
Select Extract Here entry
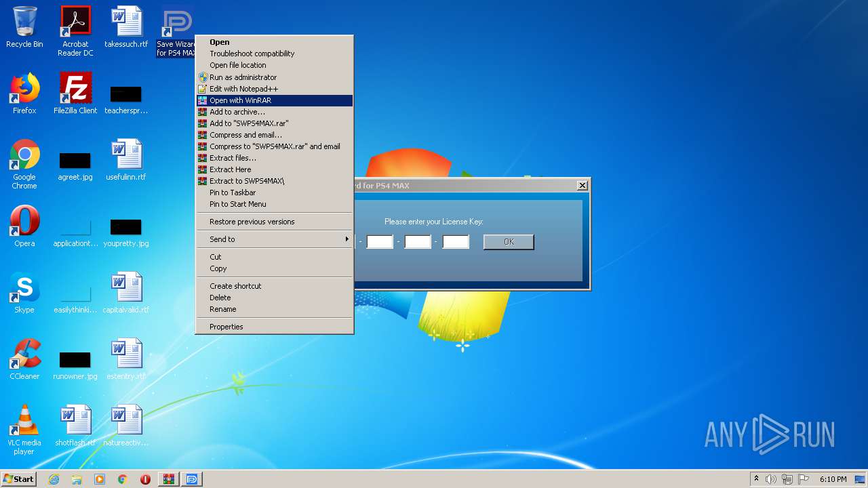pyautogui.click(x=274, y=169)
